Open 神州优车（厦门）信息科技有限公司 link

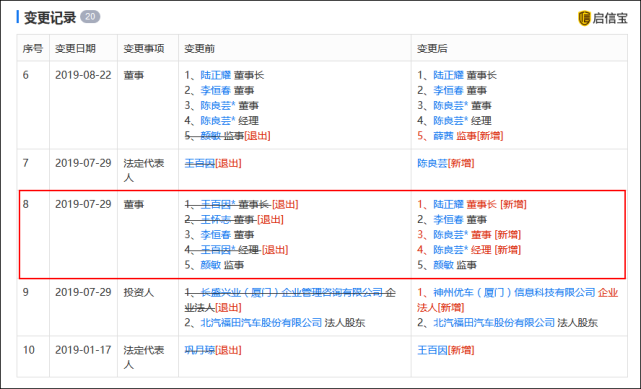(x=514, y=293)
